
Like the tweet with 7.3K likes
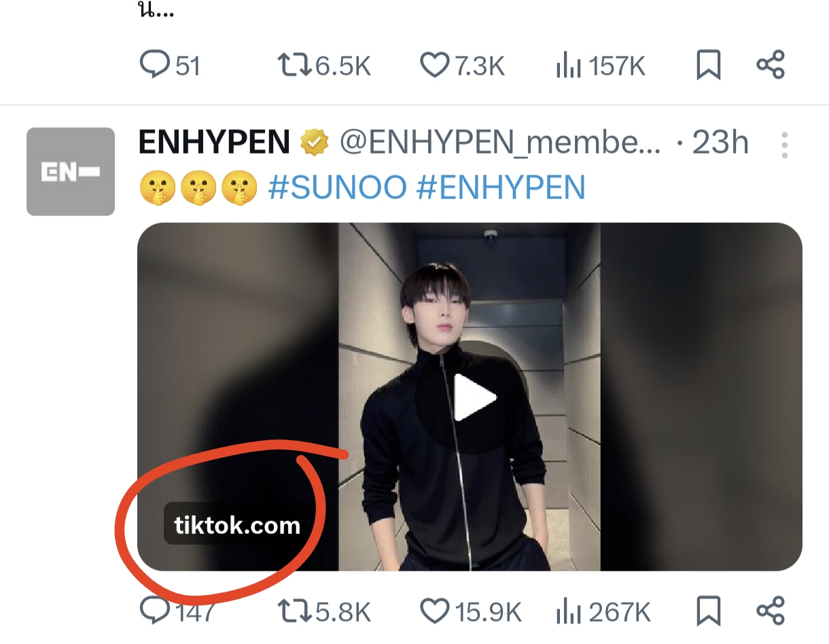point(462,66)
